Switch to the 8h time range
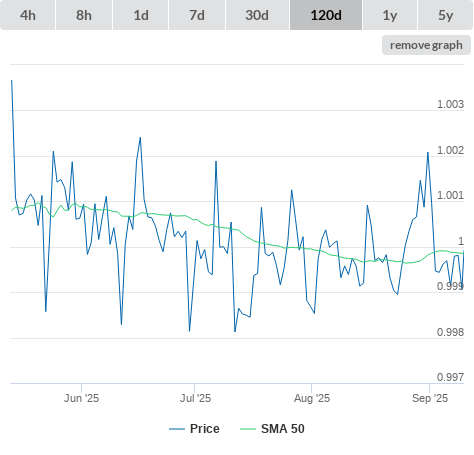474x455 pixels. point(84,15)
